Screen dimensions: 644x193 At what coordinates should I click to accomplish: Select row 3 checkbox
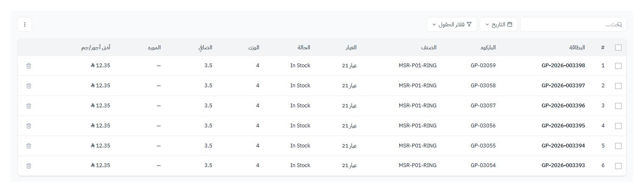point(618,106)
